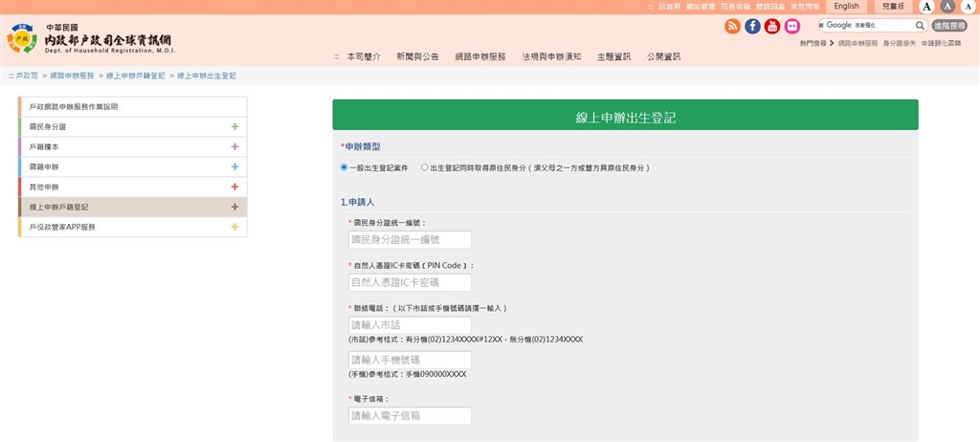
Task: Open the RSS feed icon
Action: 732,26
